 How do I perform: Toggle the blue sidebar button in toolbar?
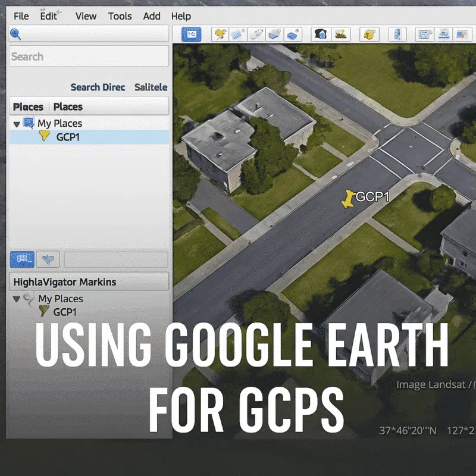[x=191, y=35]
